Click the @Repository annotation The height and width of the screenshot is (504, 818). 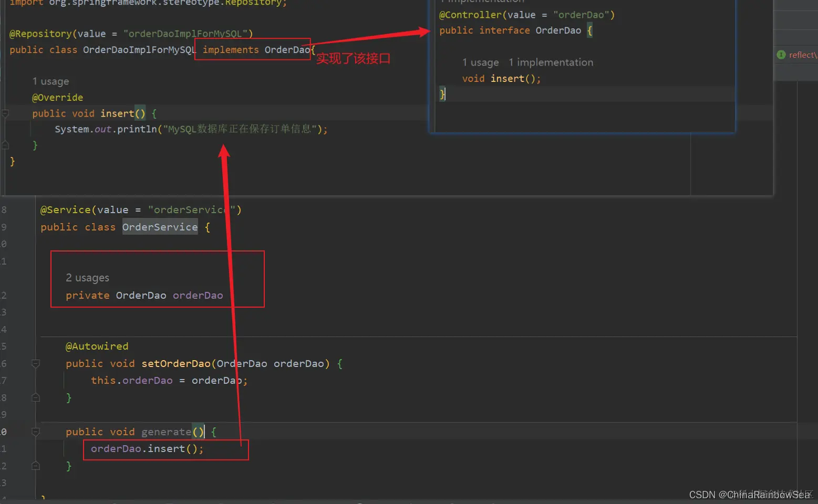click(40, 34)
